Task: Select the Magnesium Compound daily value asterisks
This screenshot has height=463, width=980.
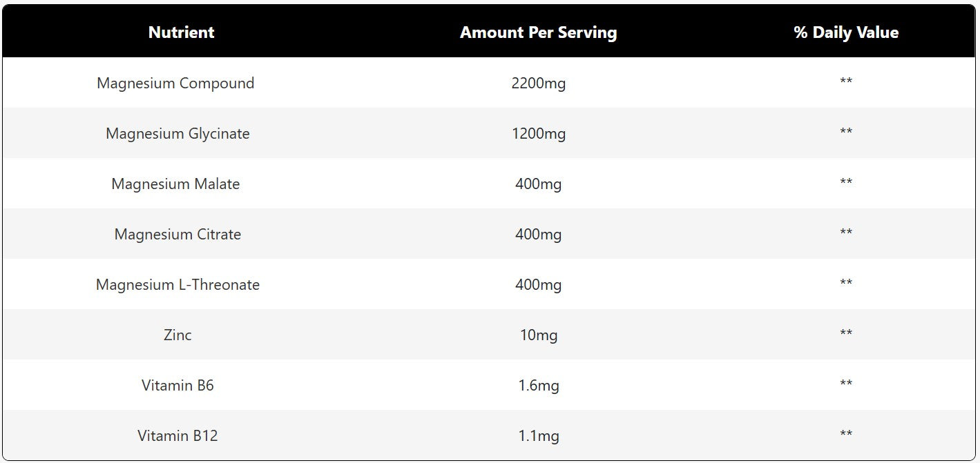Action: pyautogui.click(x=846, y=81)
